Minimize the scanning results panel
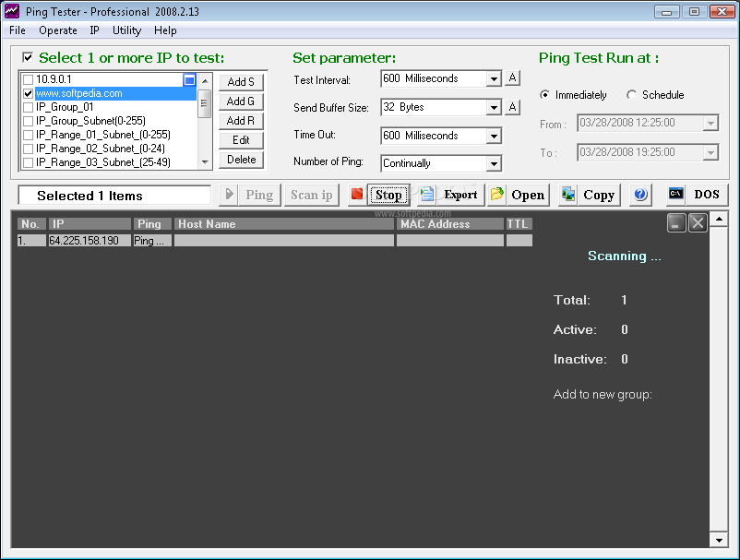 click(675, 222)
